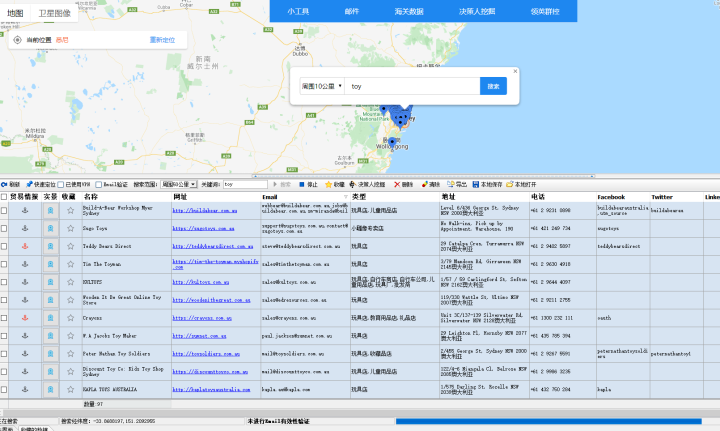Click the disabled 搜索 play icon in toolbar
The image size is (720, 431).
coord(275,185)
